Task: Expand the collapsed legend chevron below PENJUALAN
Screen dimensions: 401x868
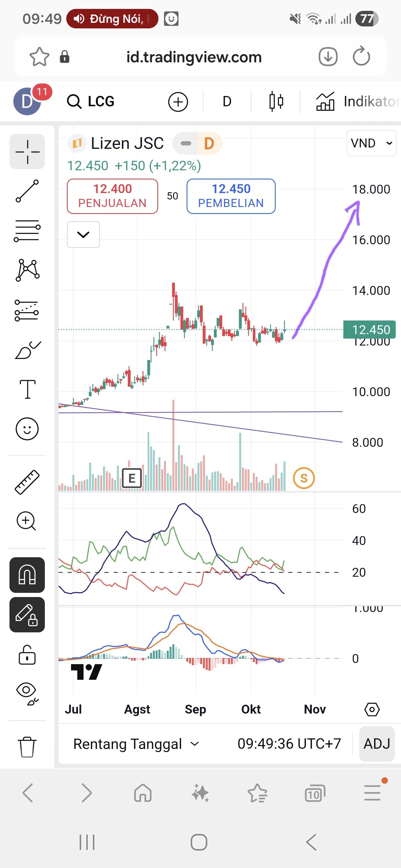Action: (x=83, y=235)
